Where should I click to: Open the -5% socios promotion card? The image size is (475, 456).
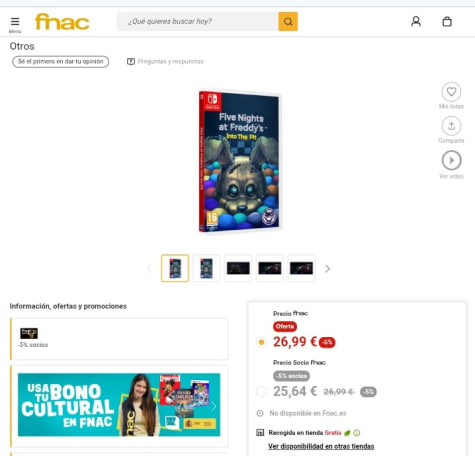[x=119, y=339]
